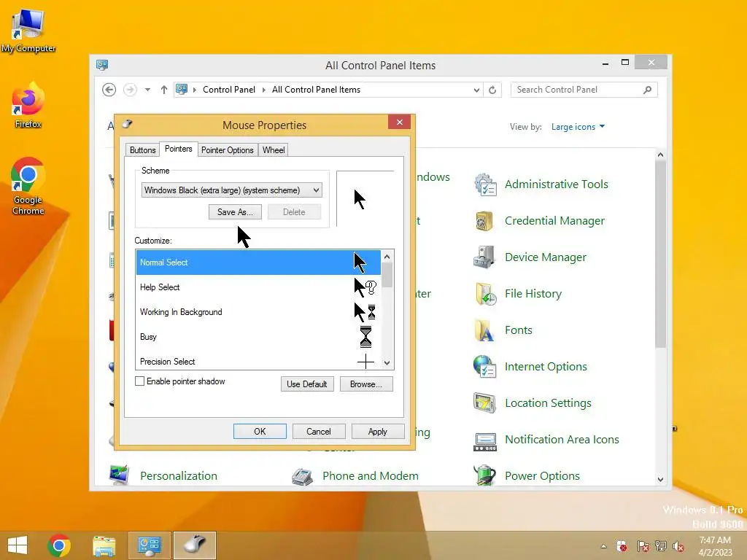Open the Notification Area Icons icon
This screenshot has width=747, height=560.
pyautogui.click(x=485, y=440)
